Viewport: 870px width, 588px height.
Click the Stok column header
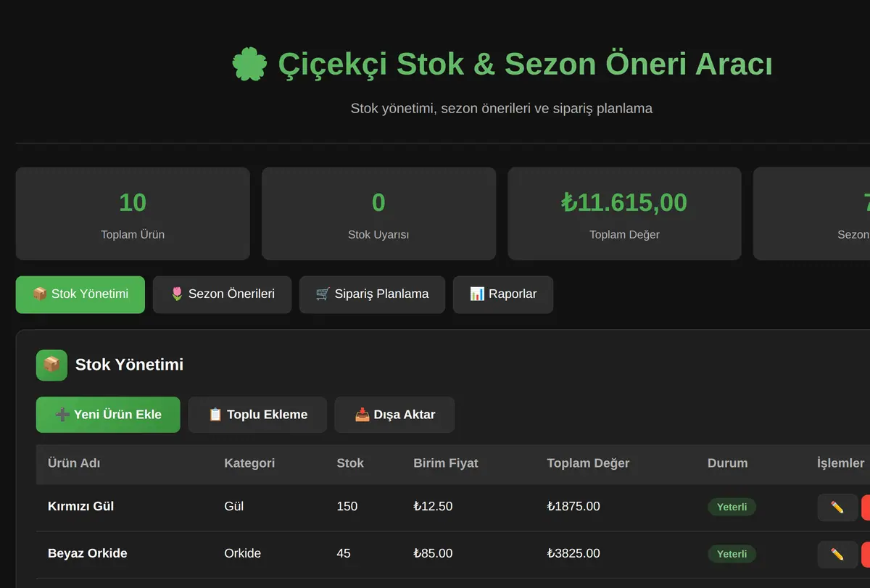click(350, 463)
